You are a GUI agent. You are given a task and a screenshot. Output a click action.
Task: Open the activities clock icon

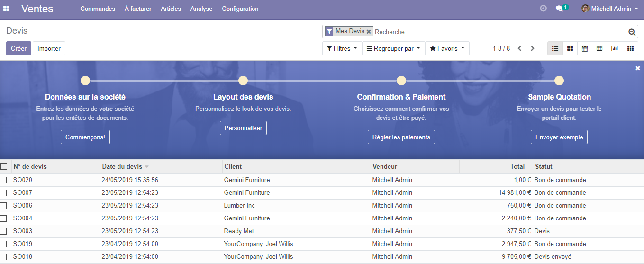pos(544,9)
